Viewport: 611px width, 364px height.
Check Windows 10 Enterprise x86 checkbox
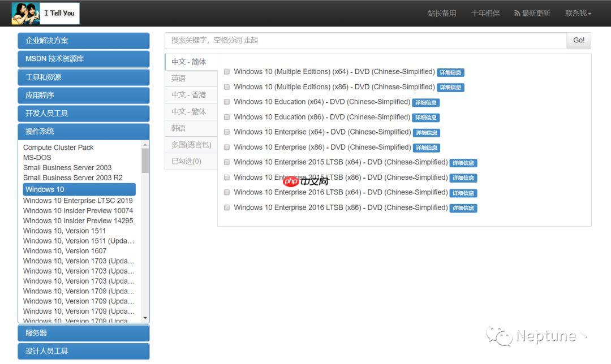click(227, 147)
